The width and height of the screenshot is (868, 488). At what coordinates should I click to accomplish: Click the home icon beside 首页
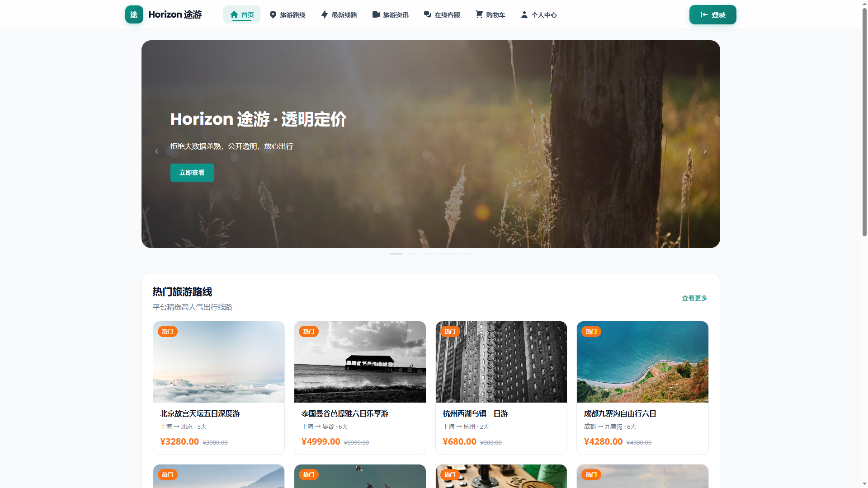tap(234, 14)
